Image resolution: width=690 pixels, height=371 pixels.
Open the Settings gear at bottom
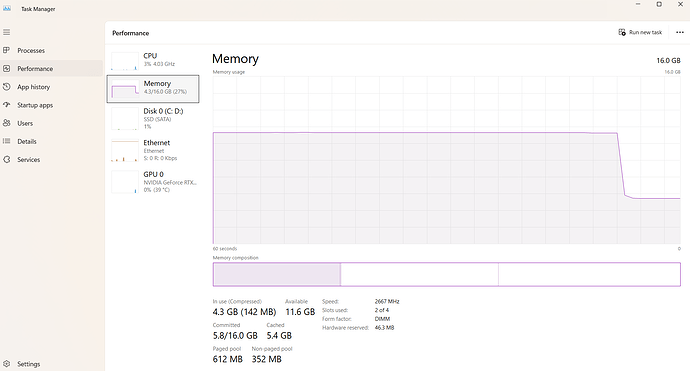[7, 364]
